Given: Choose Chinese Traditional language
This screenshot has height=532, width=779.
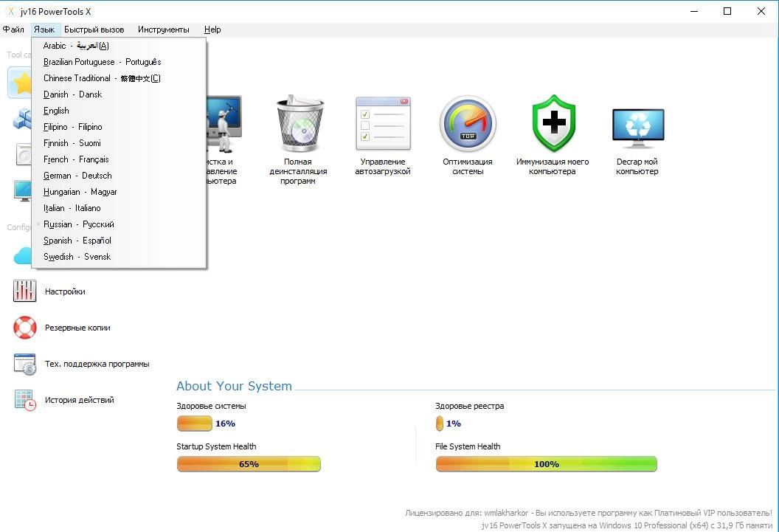Looking at the screenshot, I should pos(119,78).
